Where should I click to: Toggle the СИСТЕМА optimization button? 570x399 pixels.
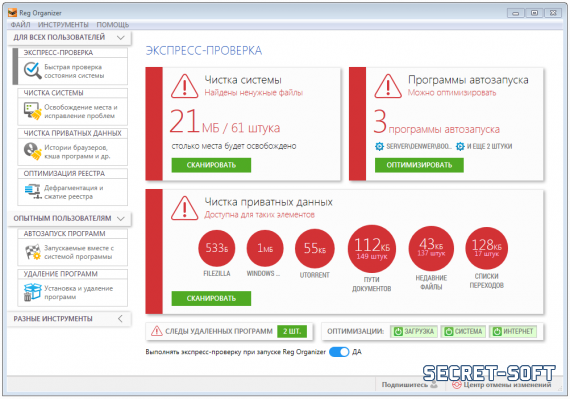pyautogui.click(x=463, y=331)
